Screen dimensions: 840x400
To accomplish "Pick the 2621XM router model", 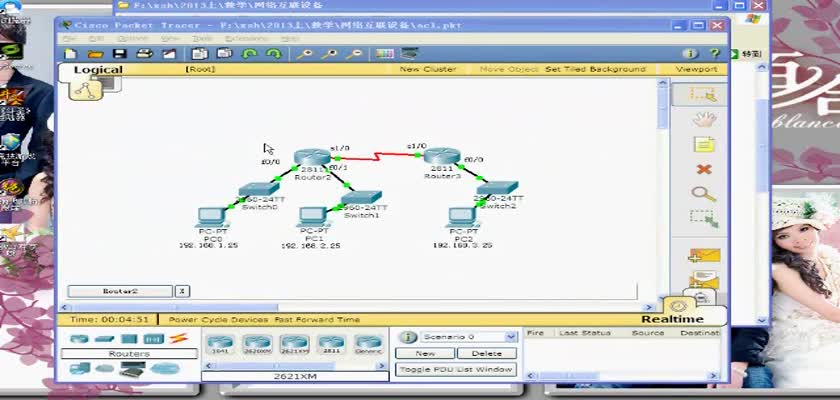I will point(294,344).
